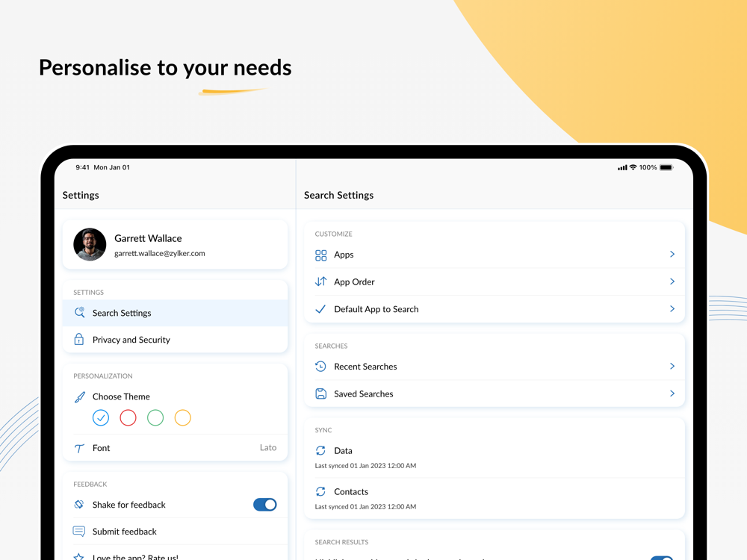Screen dimensions: 747x560
Task: Click the garrett.wallace@zylker.com email text
Action: pos(160,253)
